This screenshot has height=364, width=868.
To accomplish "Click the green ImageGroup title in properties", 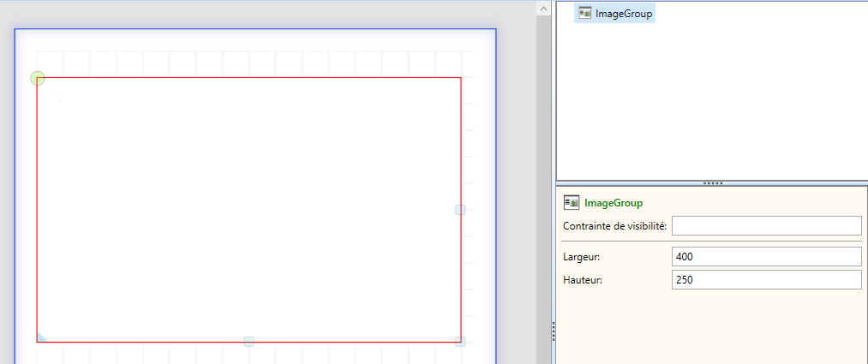I will click(614, 203).
